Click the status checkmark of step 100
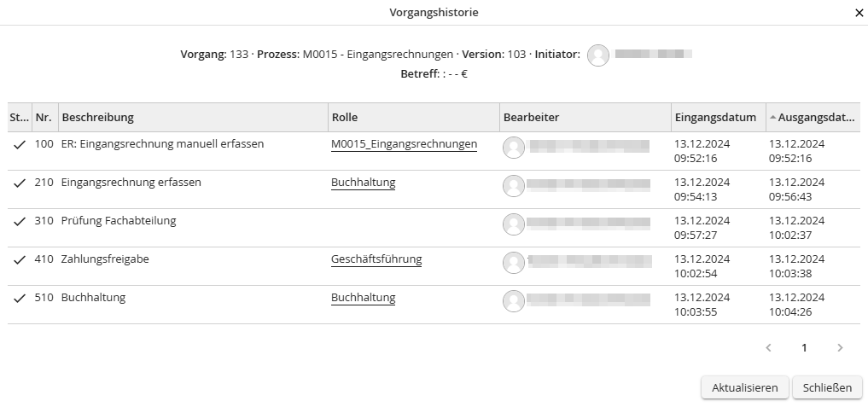This screenshot has height=407, width=868. 20,144
